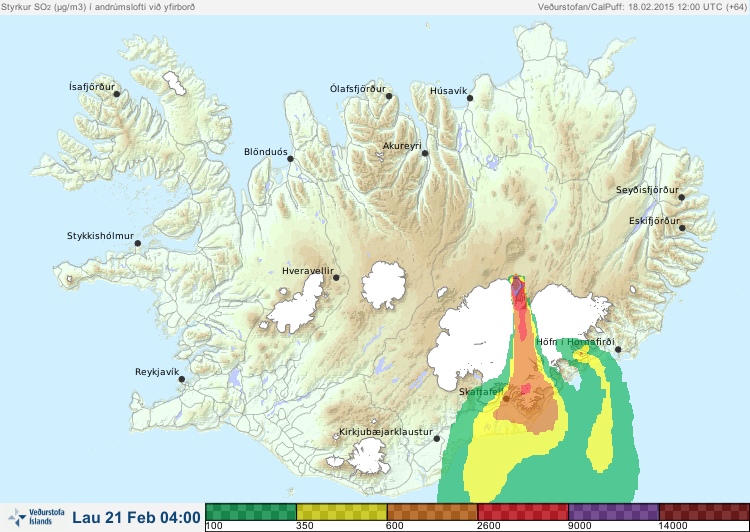Click the Höfn í Hornafirði marker
Viewport: 750px width, 532px height.
tap(618, 350)
